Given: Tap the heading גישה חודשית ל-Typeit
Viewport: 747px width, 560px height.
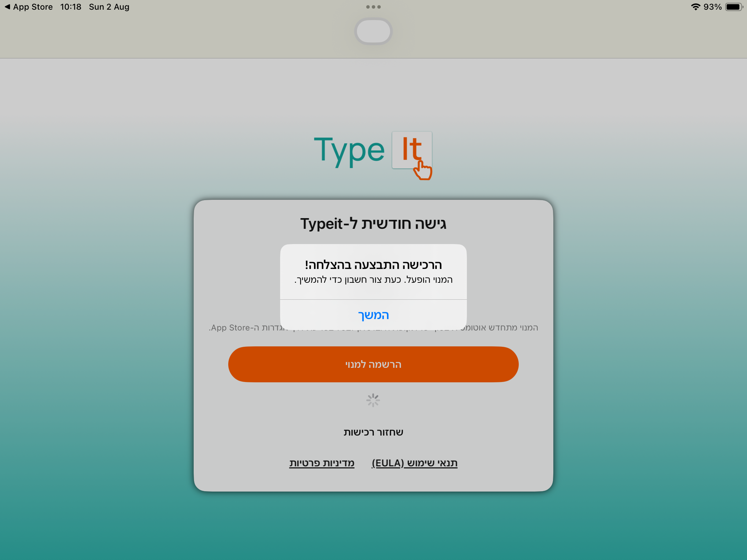Looking at the screenshot, I should 373,224.
